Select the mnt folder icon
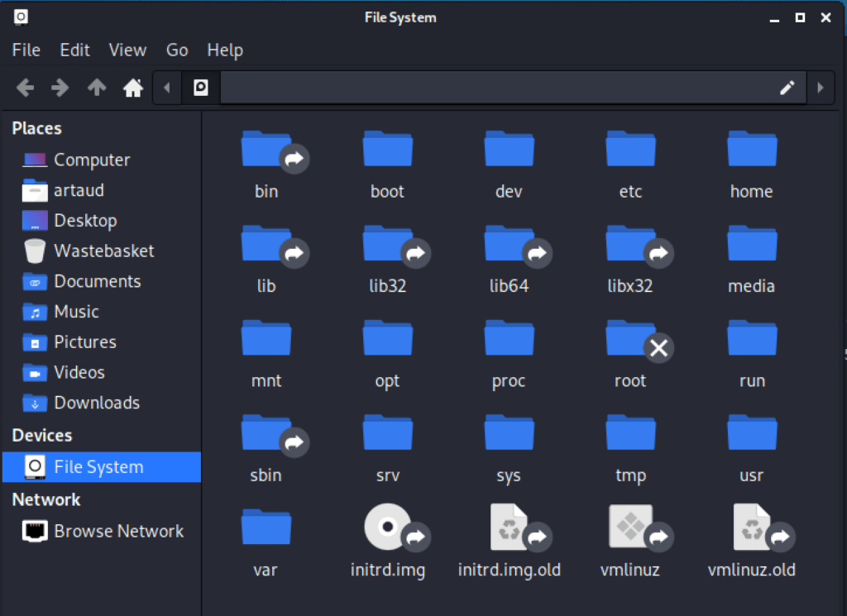The height and width of the screenshot is (616, 847). point(266,338)
